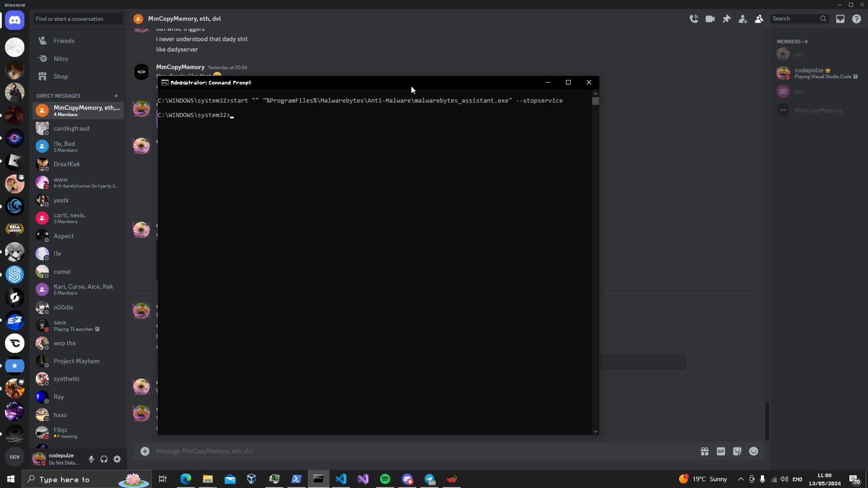Open the cardingfraud direct message

pos(71,128)
